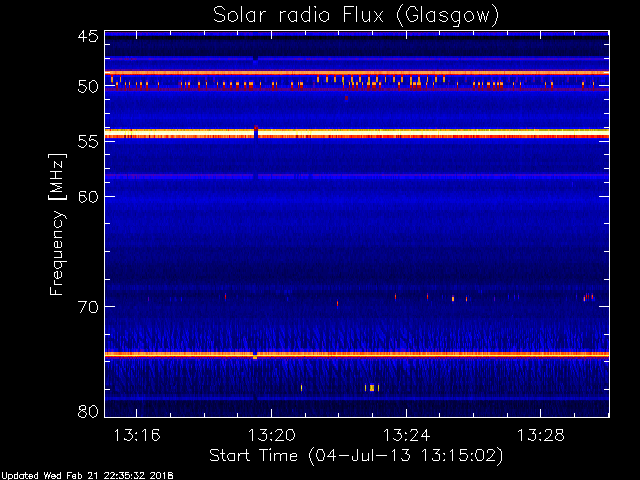Click the bright band just above 49 MHz

click(400, 73)
